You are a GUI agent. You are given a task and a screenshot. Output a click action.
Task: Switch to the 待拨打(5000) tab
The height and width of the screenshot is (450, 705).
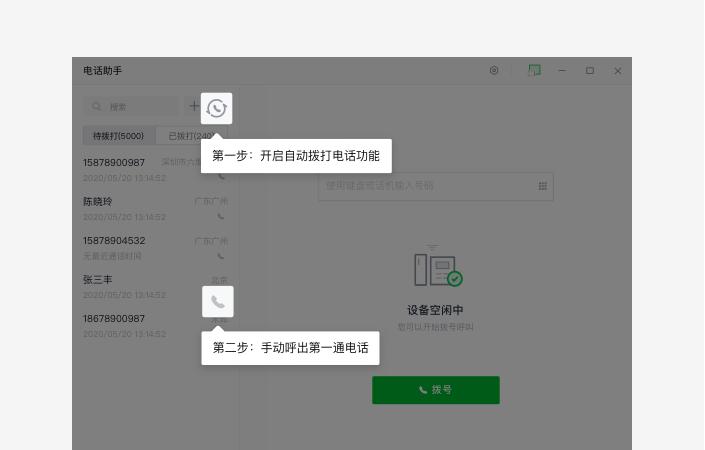[x=118, y=136]
